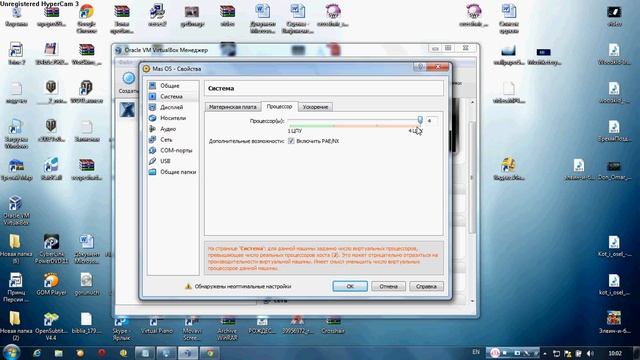Click the processor count slider handle
This screenshot has height=360, width=640.
click(x=420, y=120)
